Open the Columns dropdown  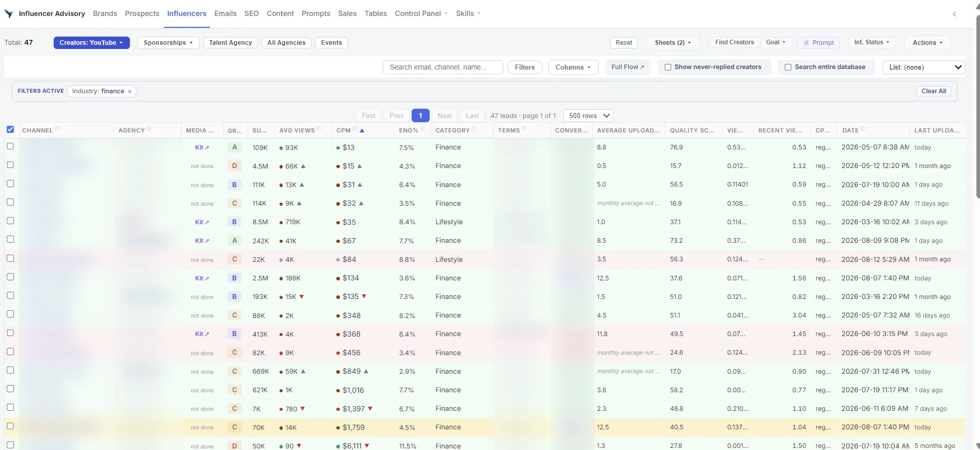click(x=573, y=67)
